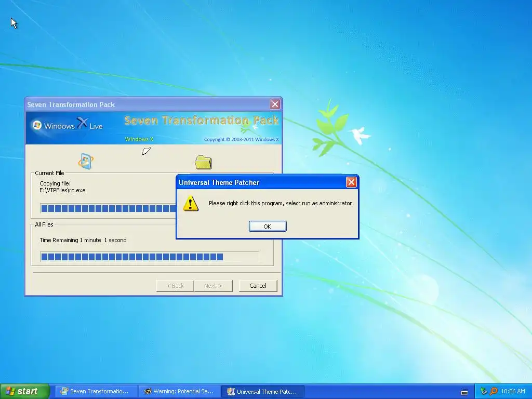
Task: Click the 10:06 AM system clock
Action: [513, 391]
